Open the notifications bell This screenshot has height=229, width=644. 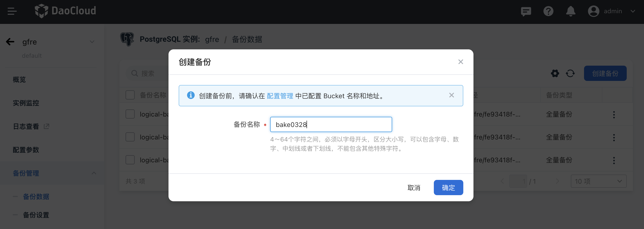pyautogui.click(x=571, y=11)
